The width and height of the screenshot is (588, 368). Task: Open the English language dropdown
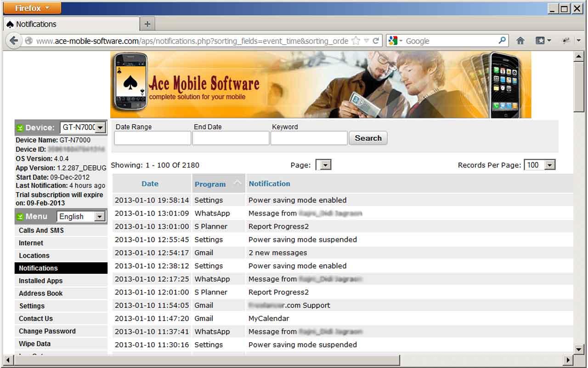pos(81,217)
